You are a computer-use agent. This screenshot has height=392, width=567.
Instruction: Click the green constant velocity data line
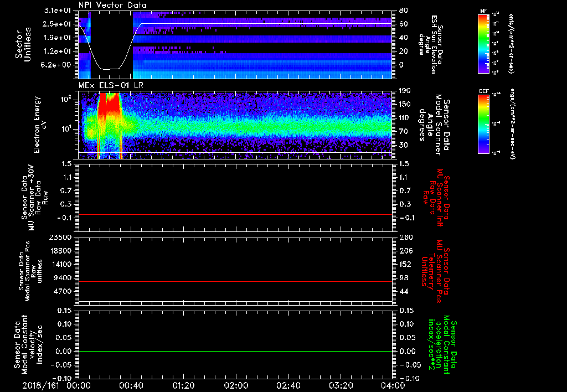point(235,351)
